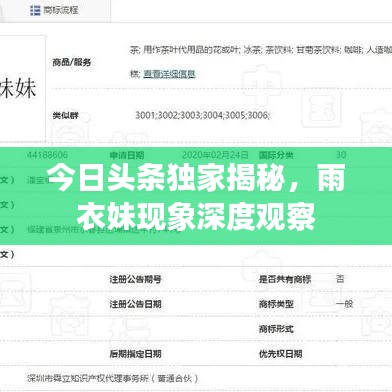Click the similar group codes 3001;3002;3003

[x=202, y=115]
